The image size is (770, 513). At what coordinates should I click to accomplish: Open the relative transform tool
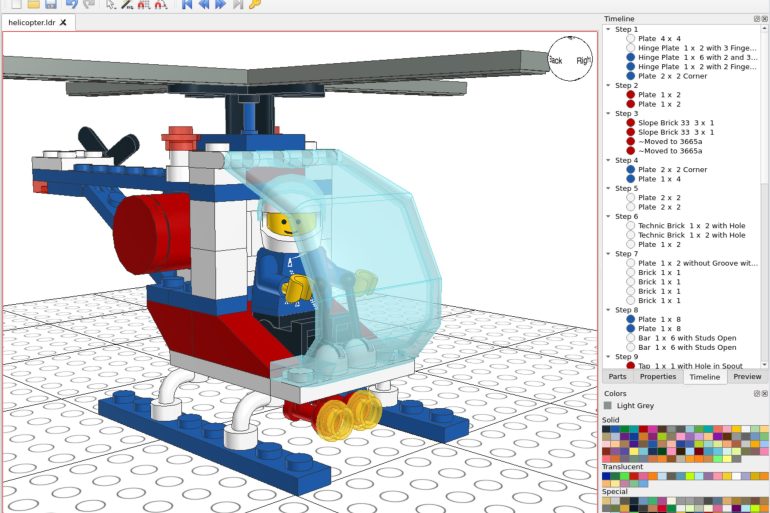point(127,4)
